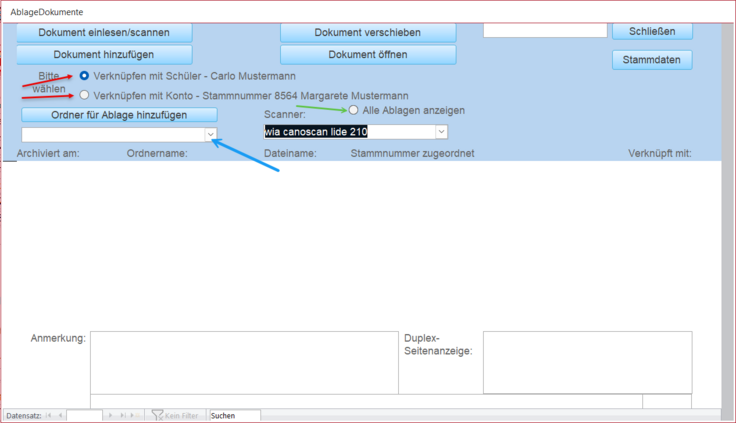This screenshot has height=423, width=736.
Task: Open Stammdaten
Action: pyautogui.click(x=652, y=60)
